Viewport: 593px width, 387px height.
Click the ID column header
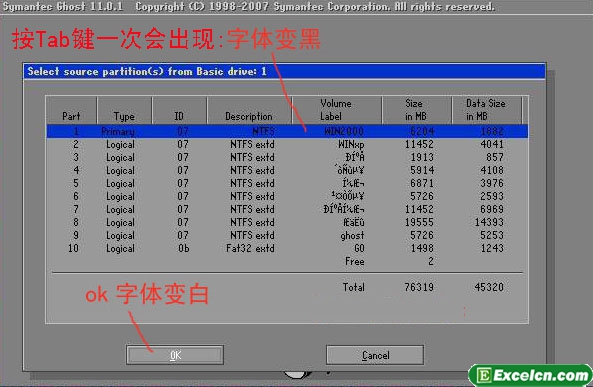(x=179, y=110)
